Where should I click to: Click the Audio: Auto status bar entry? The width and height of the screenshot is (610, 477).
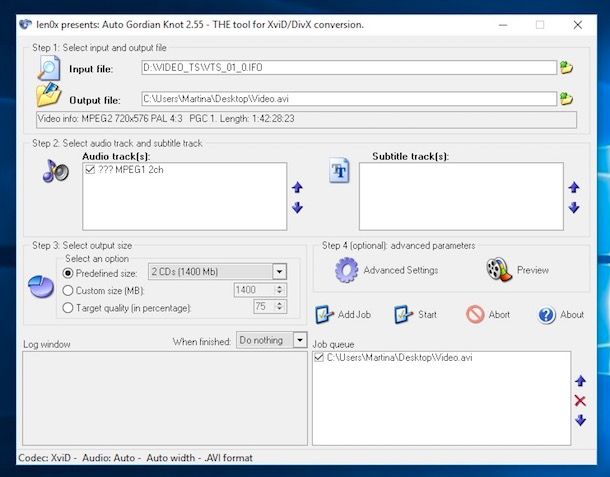[x=109, y=458]
